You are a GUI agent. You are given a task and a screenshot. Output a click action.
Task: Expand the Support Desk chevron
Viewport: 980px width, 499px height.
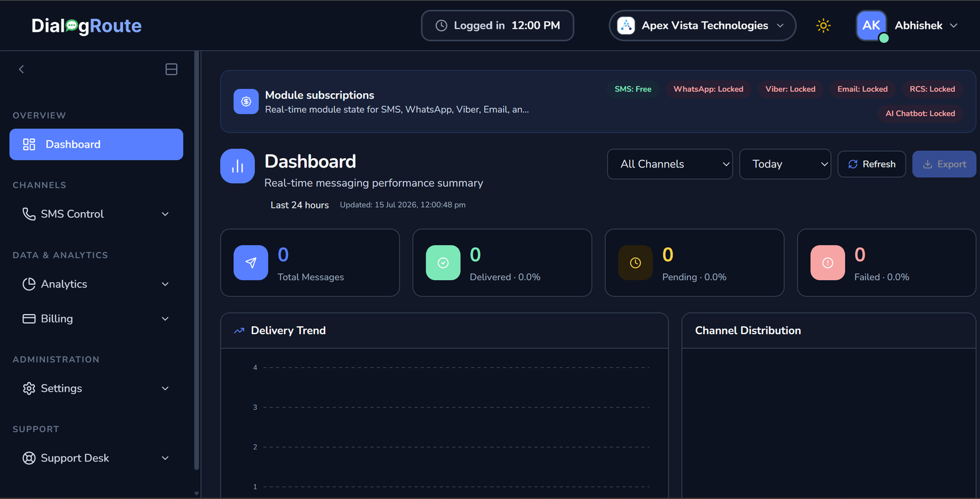point(165,458)
